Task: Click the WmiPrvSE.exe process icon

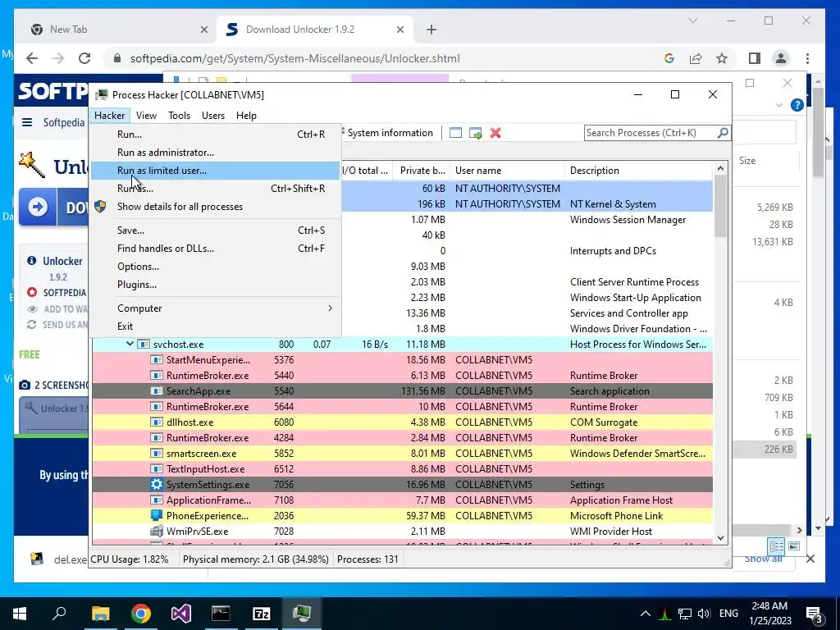Action: coord(157,531)
